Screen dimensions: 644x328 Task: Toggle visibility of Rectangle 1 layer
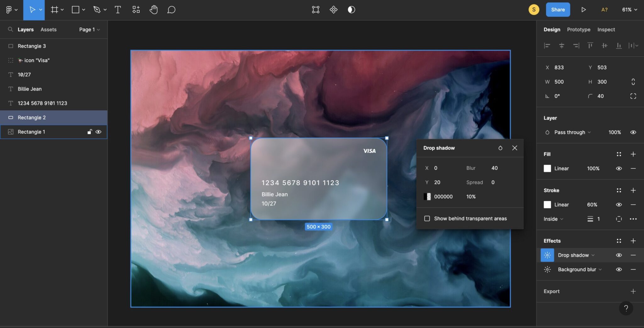[x=99, y=132]
